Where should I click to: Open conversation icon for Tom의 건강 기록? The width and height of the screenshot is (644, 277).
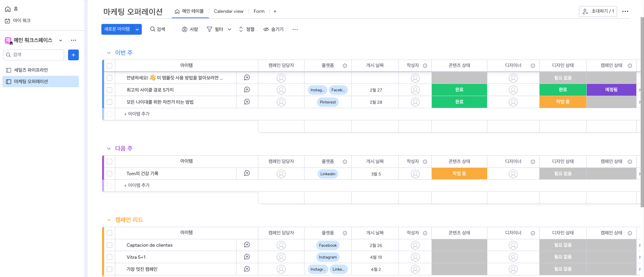[247, 173]
